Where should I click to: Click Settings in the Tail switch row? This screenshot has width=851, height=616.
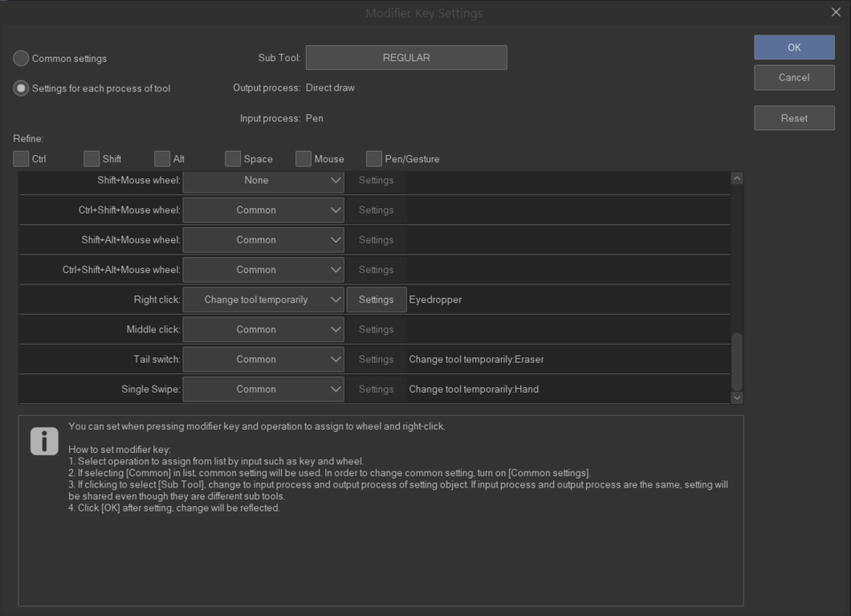(376, 359)
